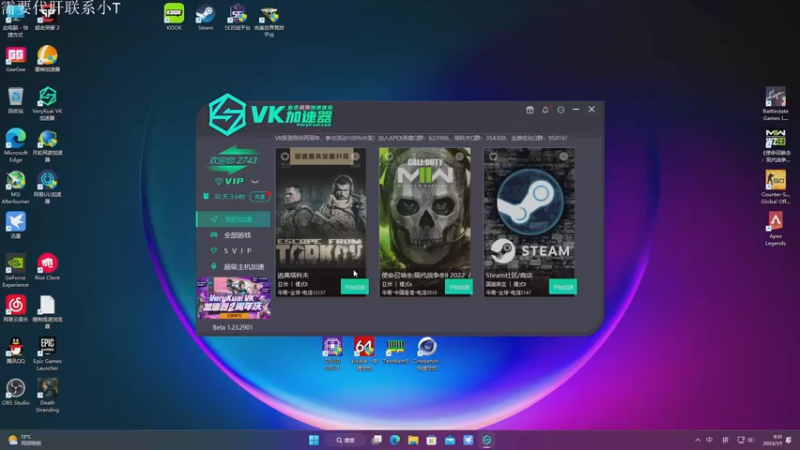Expand the system tray hidden icons chevron
The height and width of the screenshot is (450, 800).
697,440
